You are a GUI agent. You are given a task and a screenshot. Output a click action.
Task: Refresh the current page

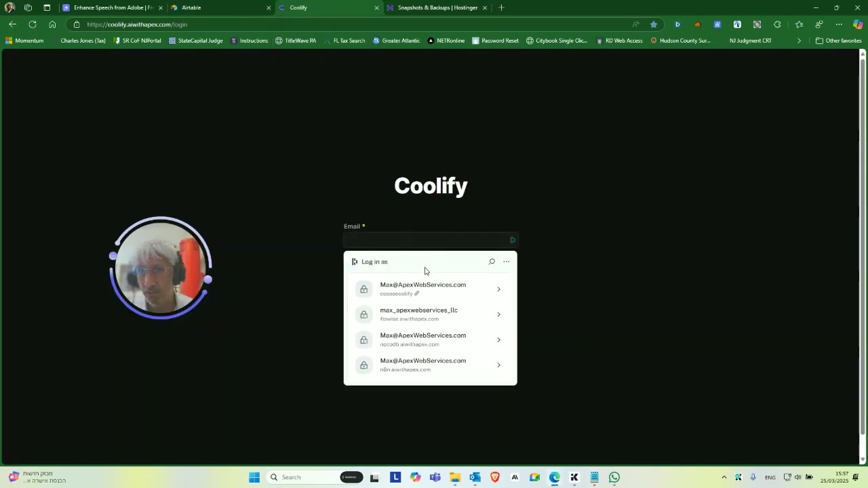tap(33, 24)
